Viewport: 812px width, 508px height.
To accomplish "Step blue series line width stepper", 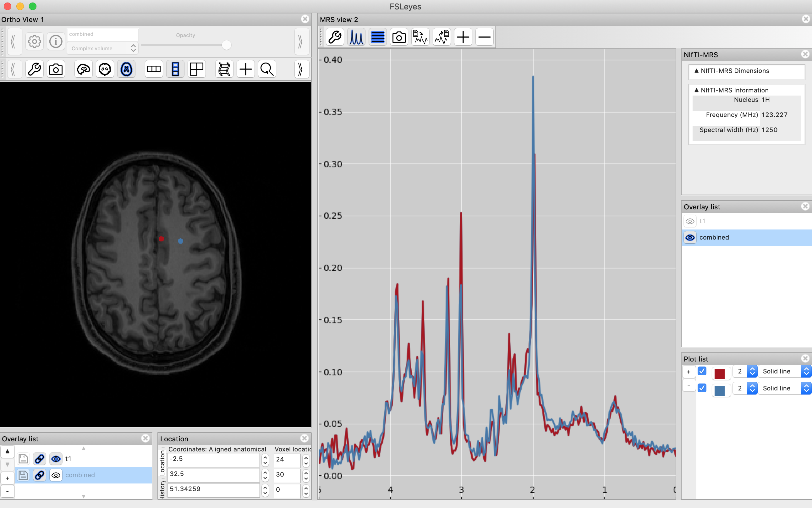I will click(752, 389).
